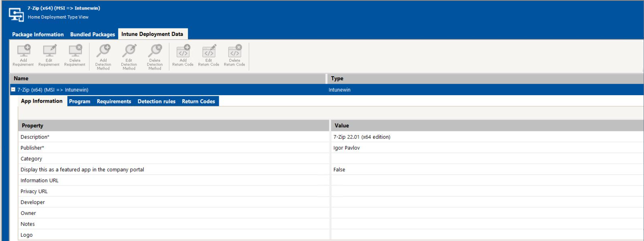Collapse the 7-Zip (x64) Intunewin row

click(13, 90)
